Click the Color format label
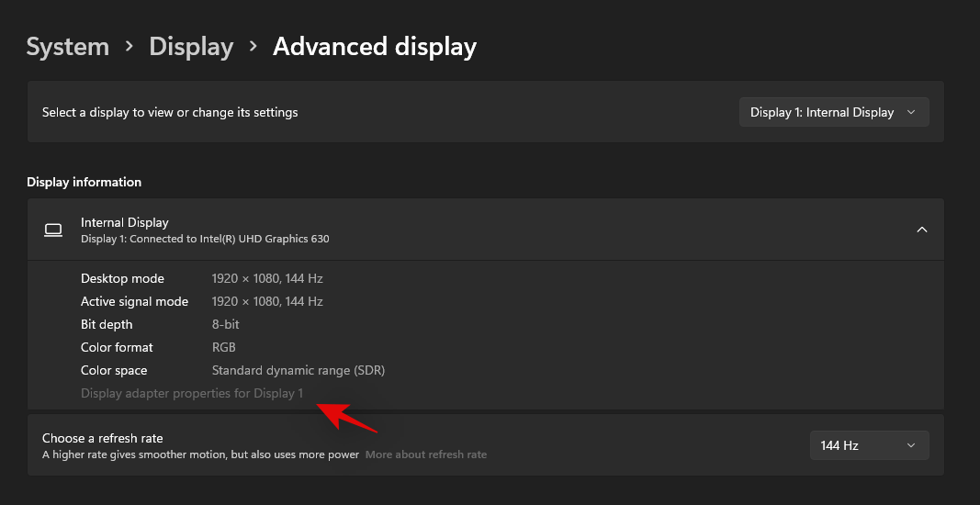Image resolution: width=980 pixels, height=505 pixels. [x=117, y=347]
